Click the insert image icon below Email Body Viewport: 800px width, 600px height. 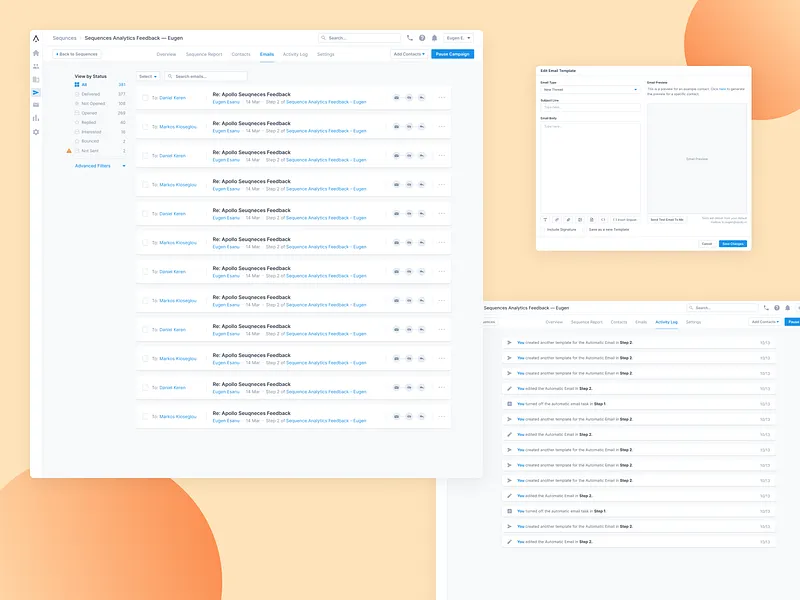tap(580, 219)
